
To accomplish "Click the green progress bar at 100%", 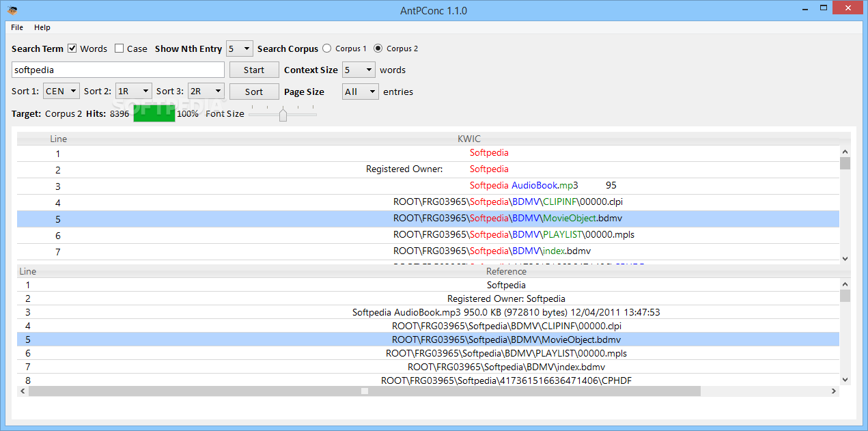I will pyautogui.click(x=154, y=114).
